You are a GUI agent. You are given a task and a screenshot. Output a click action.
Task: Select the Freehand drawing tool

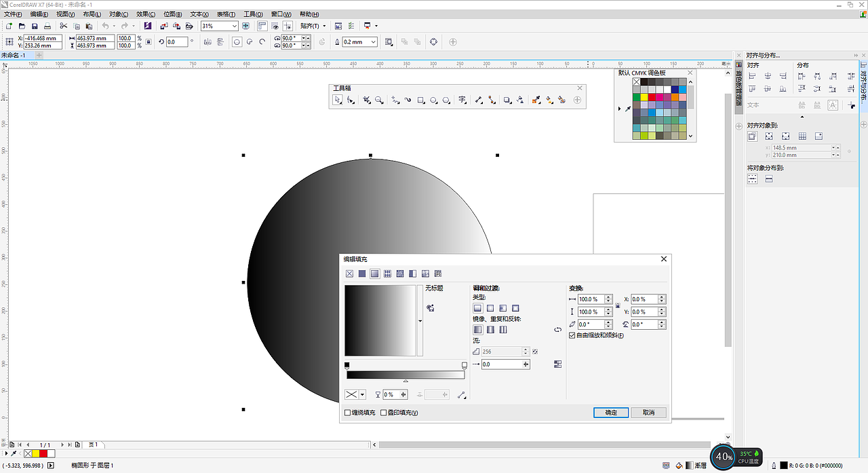[x=395, y=100]
